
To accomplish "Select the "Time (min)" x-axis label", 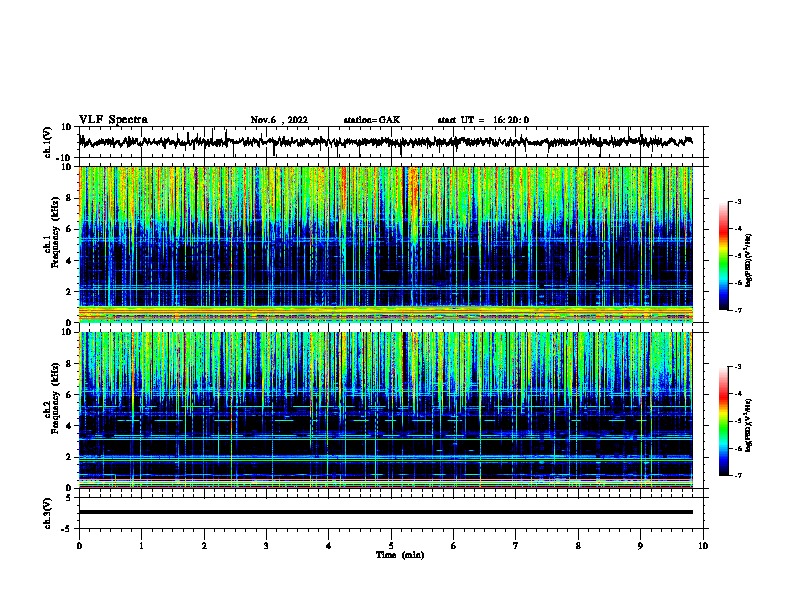I will click(x=400, y=555).
